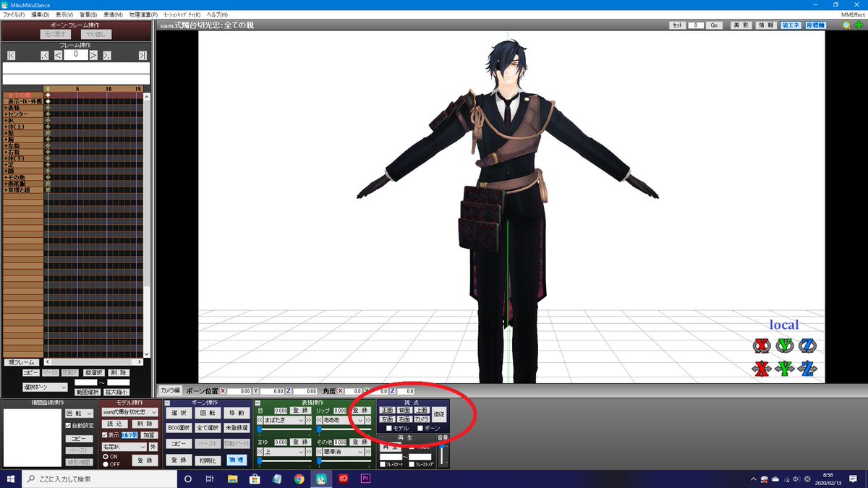Click the green move-view cross icon
The image size is (868, 488).
tap(859, 25)
